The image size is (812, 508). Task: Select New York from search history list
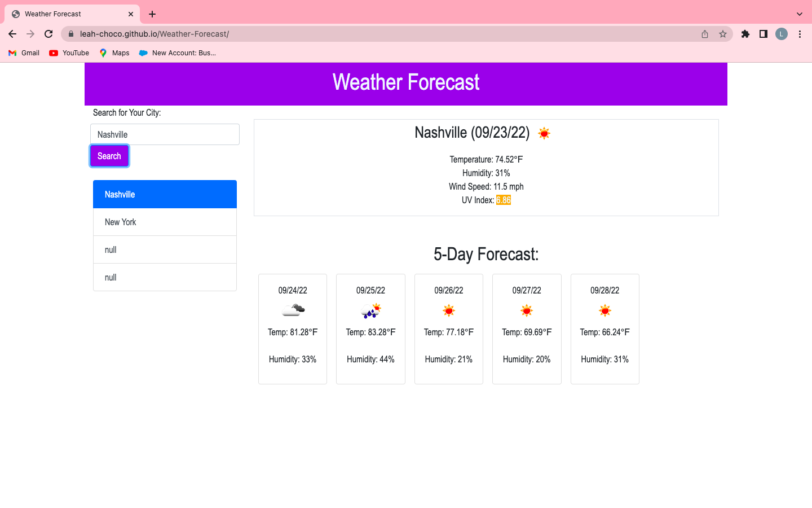(x=120, y=222)
